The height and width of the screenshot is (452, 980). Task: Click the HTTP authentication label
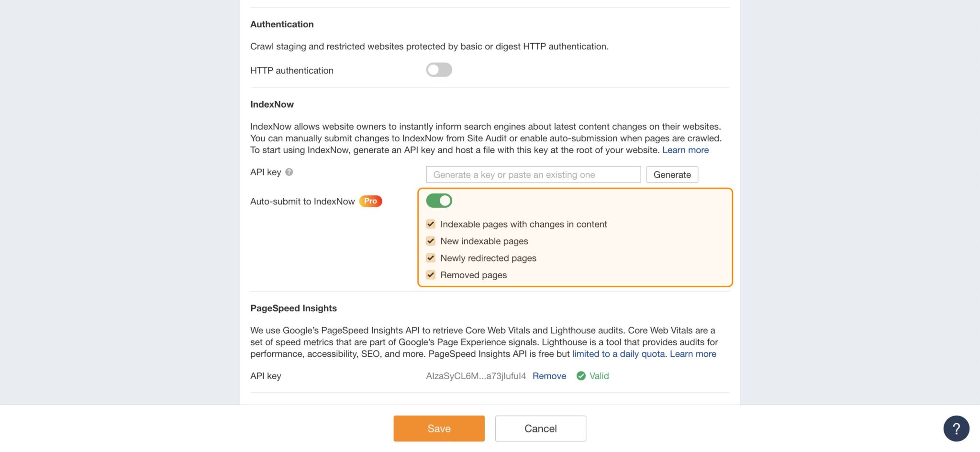[x=291, y=70]
